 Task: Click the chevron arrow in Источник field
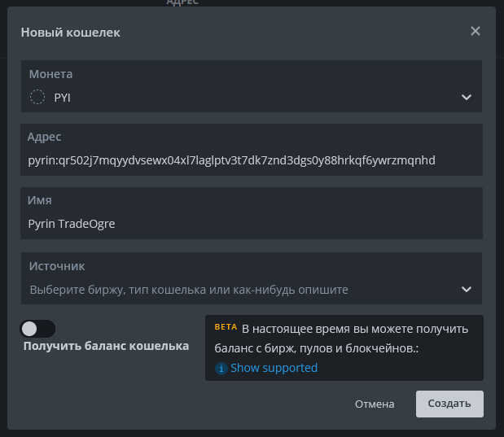coord(467,290)
